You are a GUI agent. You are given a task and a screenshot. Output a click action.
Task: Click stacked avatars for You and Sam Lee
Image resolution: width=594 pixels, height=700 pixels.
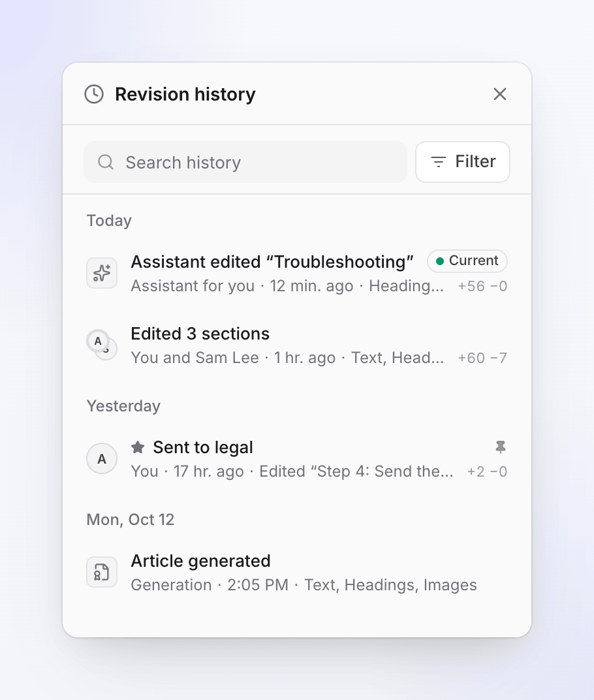[102, 344]
